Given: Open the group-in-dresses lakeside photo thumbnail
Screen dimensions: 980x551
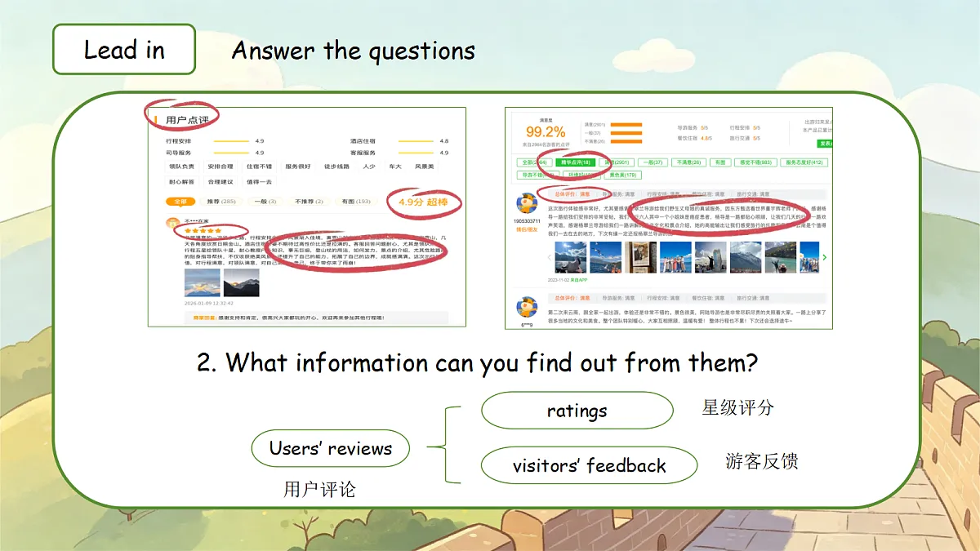Looking at the screenshot, I should 676,257.
